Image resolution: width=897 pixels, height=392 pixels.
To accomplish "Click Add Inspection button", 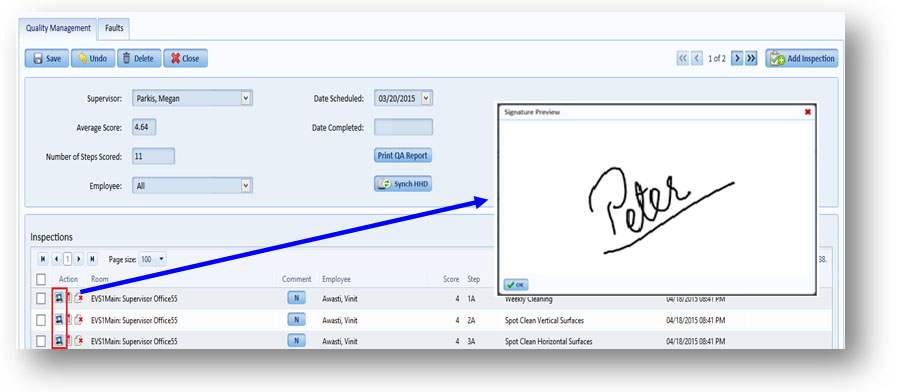I will pyautogui.click(x=802, y=58).
